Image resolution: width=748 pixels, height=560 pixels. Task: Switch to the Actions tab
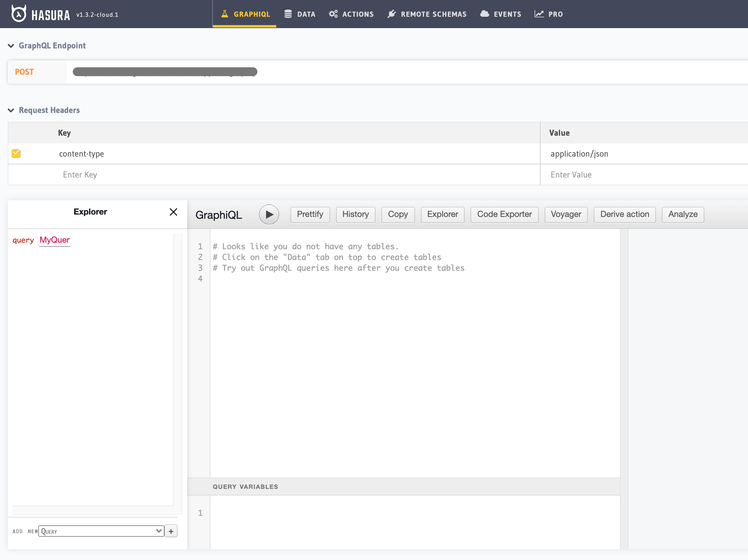click(x=351, y=14)
